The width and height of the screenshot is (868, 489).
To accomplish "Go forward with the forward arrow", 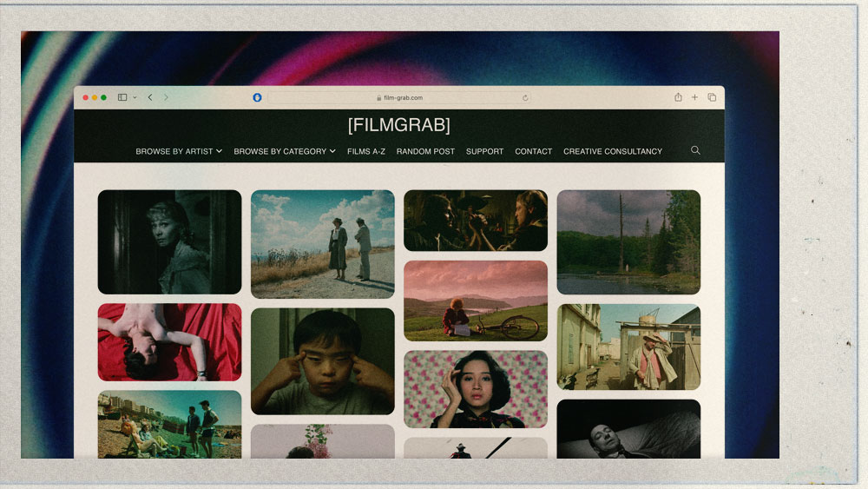I will pyautogui.click(x=166, y=97).
